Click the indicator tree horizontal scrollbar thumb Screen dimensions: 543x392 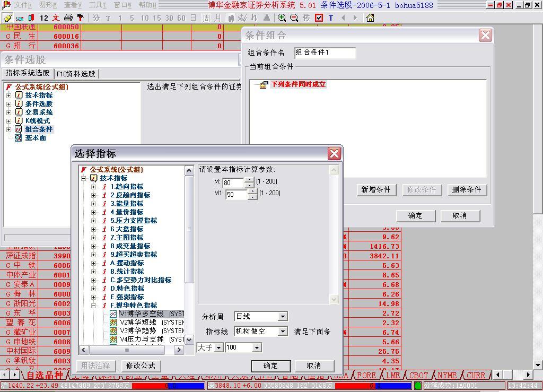127,350
